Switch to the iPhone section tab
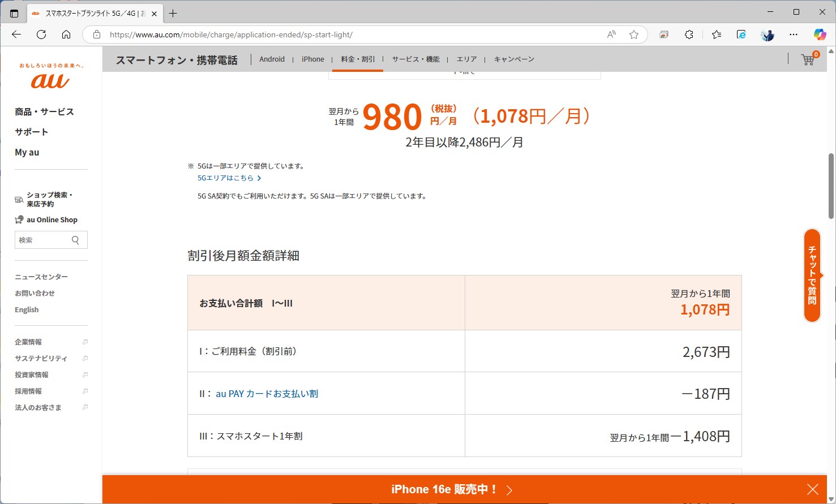The width and height of the screenshot is (836, 504). [312, 59]
